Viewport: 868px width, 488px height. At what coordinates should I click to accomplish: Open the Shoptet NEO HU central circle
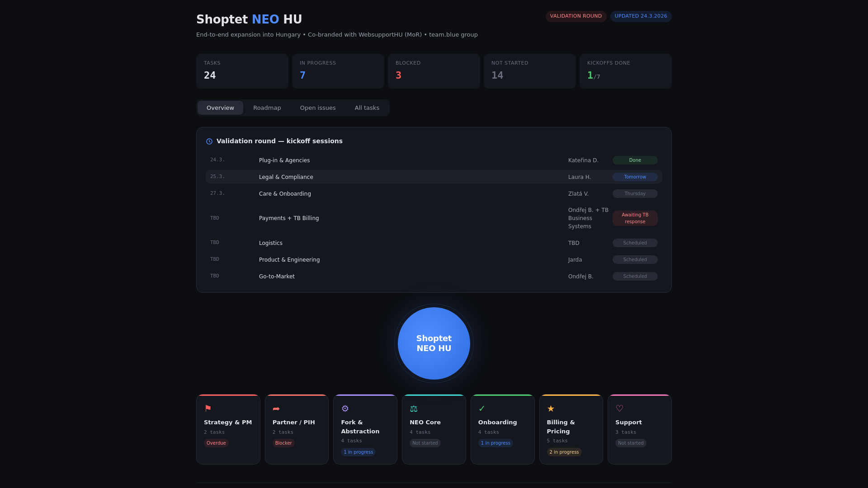[434, 343]
